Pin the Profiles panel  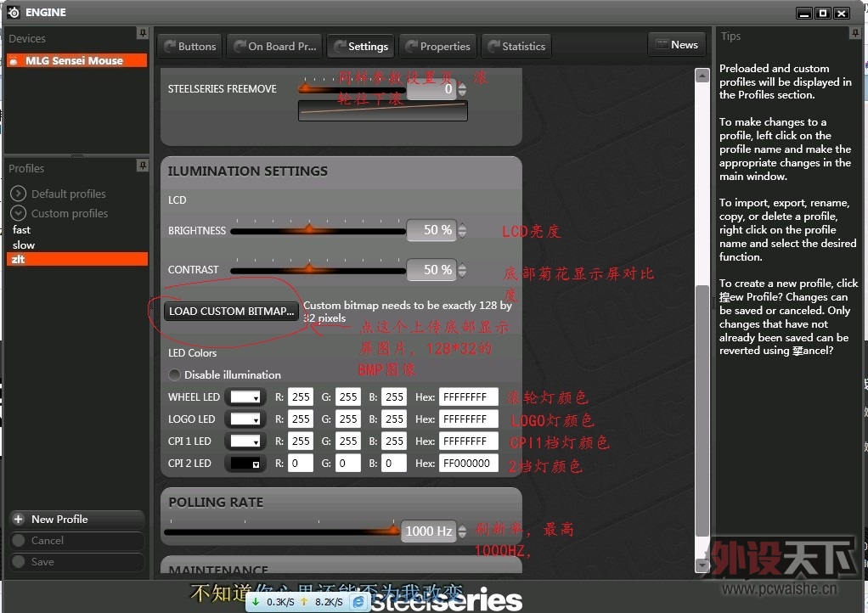click(143, 166)
